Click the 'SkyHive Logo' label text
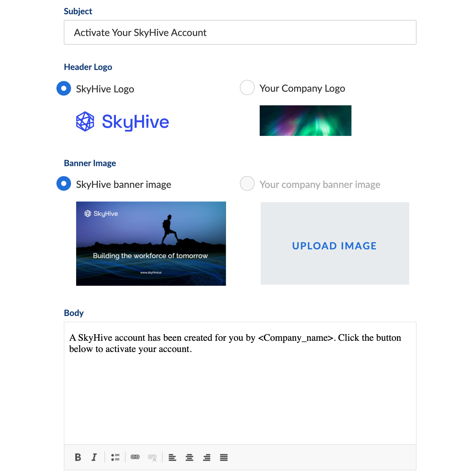The height and width of the screenshot is (476, 466). tap(105, 89)
